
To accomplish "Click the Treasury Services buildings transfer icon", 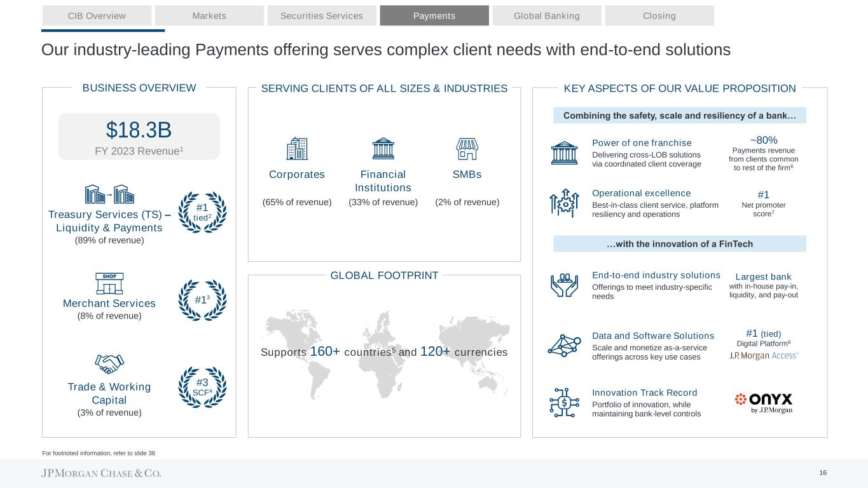I will (109, 194).
